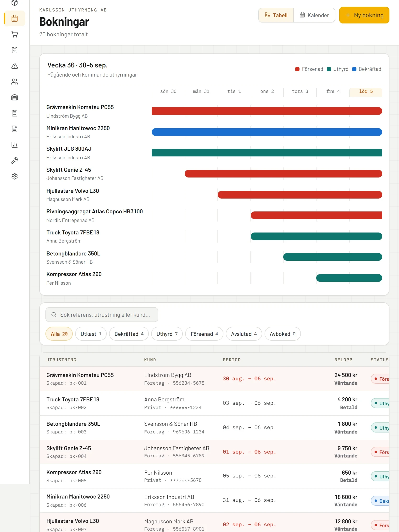Click the Hjullastare Volvo L30 timeline label
The width and height of the screenshot is (399, 532).
(73, 191)
